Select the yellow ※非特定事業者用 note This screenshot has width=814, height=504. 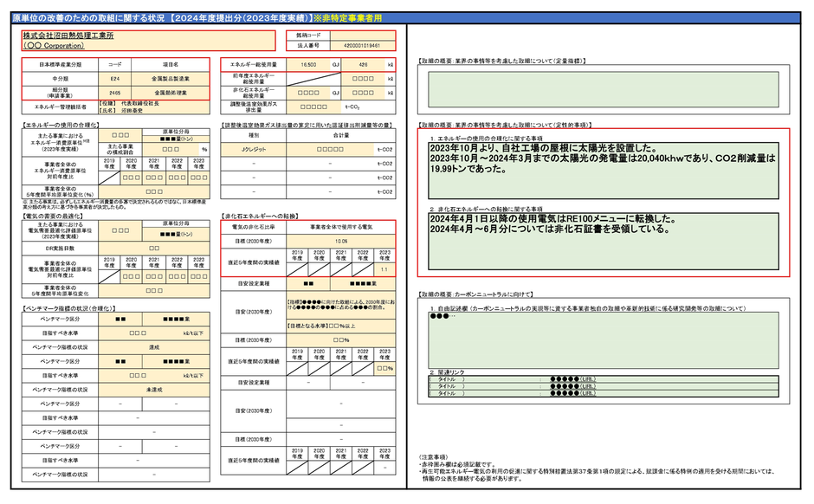(346, 18)
